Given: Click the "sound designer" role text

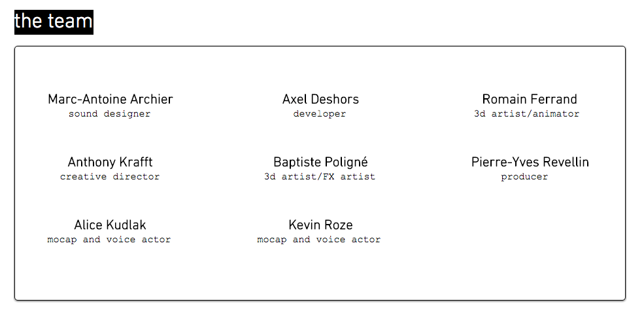Looking at the screenshot, I should tap(110, 114).
